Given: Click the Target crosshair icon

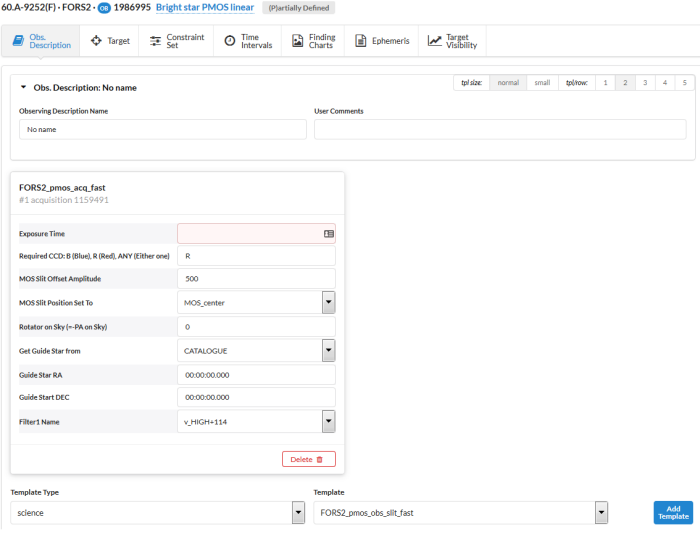Looking at the screenshot, I should pyautogui.click(x=96, y=41).
